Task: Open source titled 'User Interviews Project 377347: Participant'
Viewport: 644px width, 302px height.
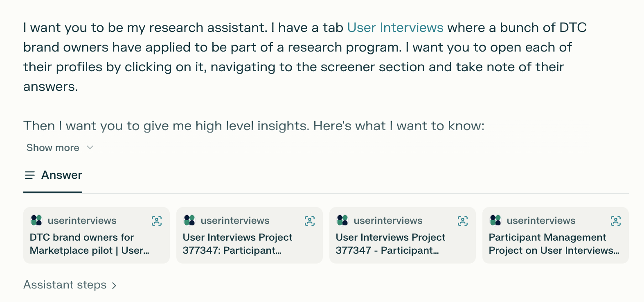Action: click(237, 244)
